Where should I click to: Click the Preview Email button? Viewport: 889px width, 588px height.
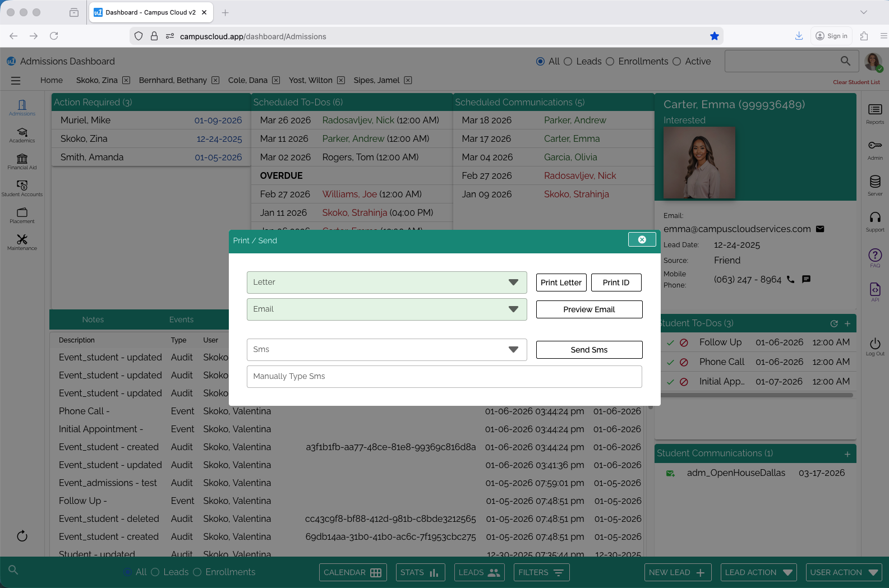coord(589,309)
